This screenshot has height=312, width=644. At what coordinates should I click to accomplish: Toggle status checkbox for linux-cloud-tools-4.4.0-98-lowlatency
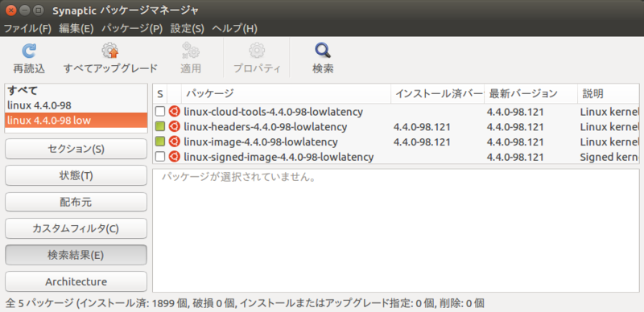click(160, 111)
